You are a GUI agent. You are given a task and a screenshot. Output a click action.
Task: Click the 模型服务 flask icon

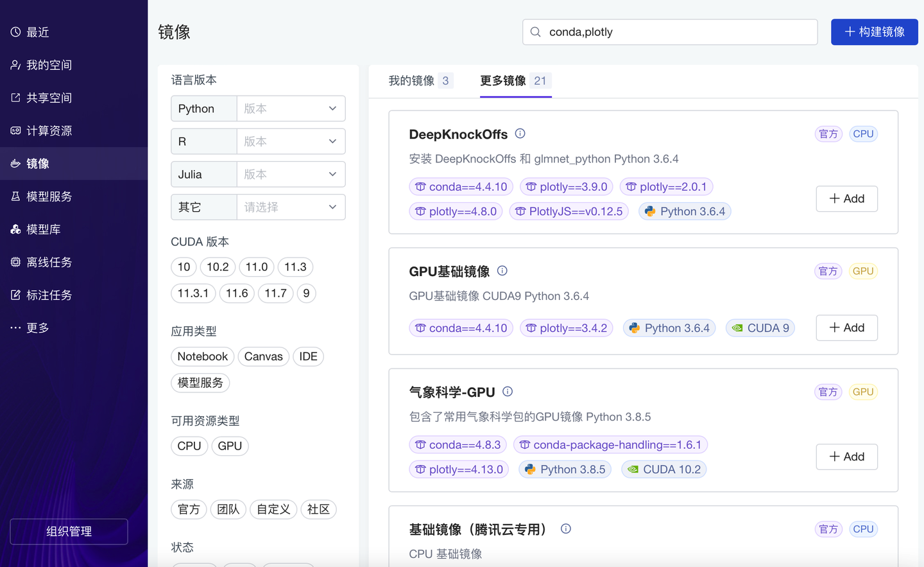pyautogui.click(x=15, y=196)
